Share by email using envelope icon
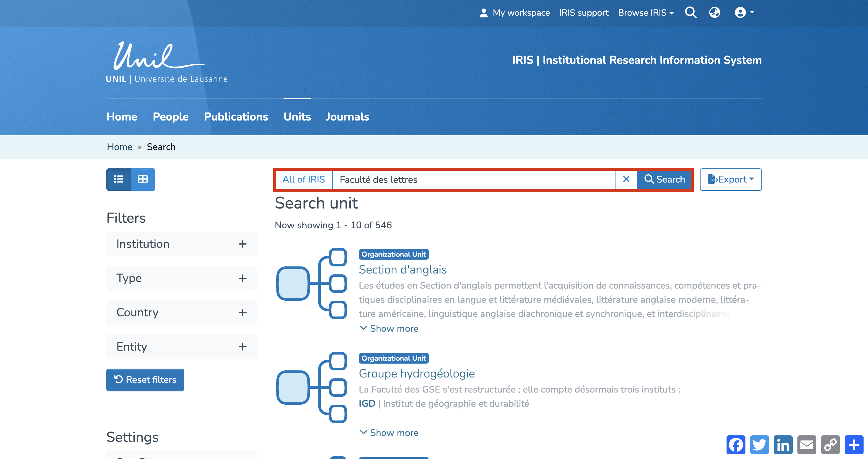 [x=806, y=445]
